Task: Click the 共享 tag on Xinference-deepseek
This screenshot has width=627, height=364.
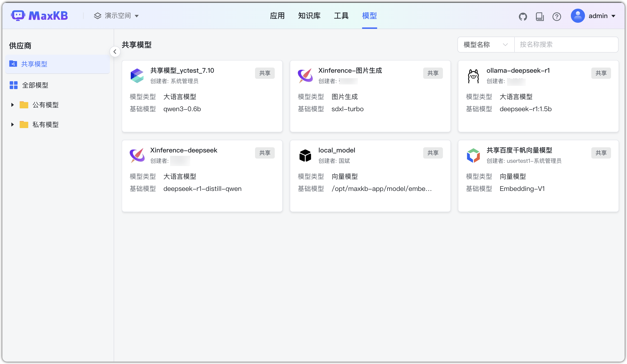Action: pos(265,153)
